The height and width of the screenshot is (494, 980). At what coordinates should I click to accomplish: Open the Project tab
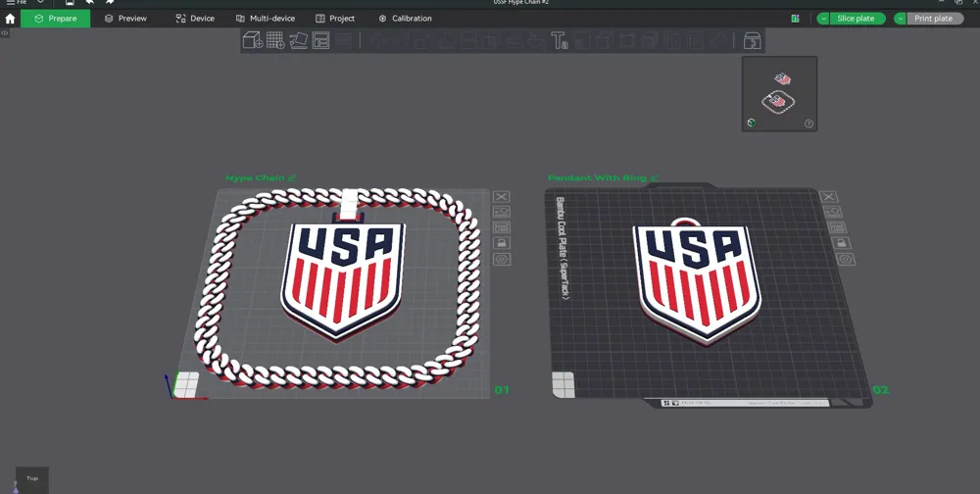pyautogui.click(x=335, y=19)
